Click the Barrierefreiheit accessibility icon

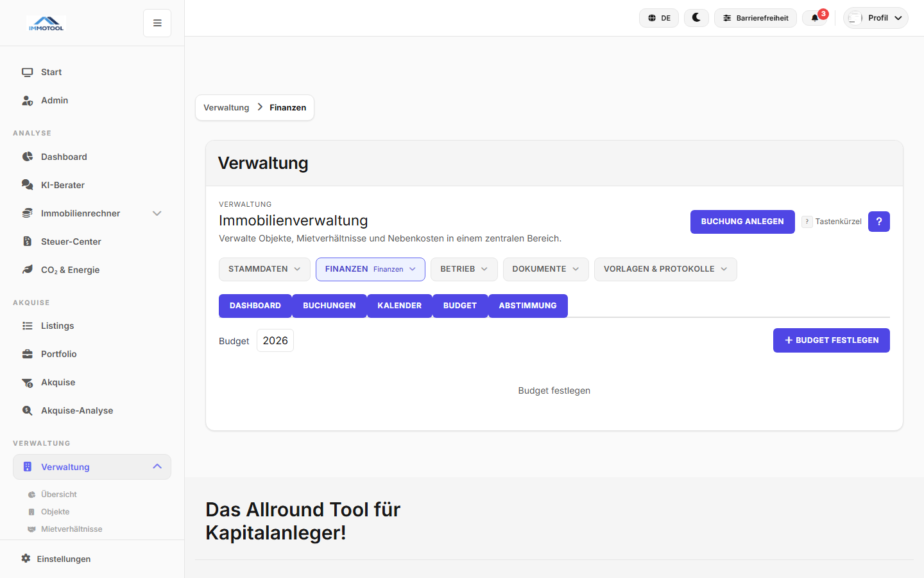[x=726, y=18]
